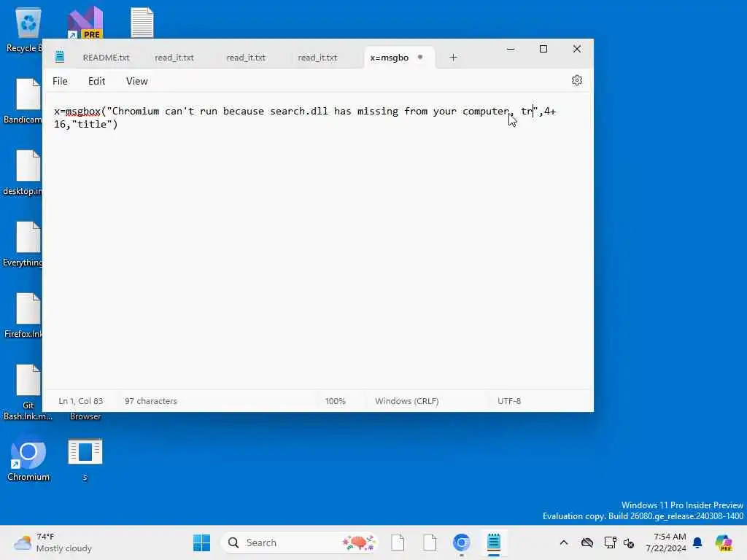Screen dimensions: 747x560
Task: Open Notepad settings gear
Action: click(576, 80)
